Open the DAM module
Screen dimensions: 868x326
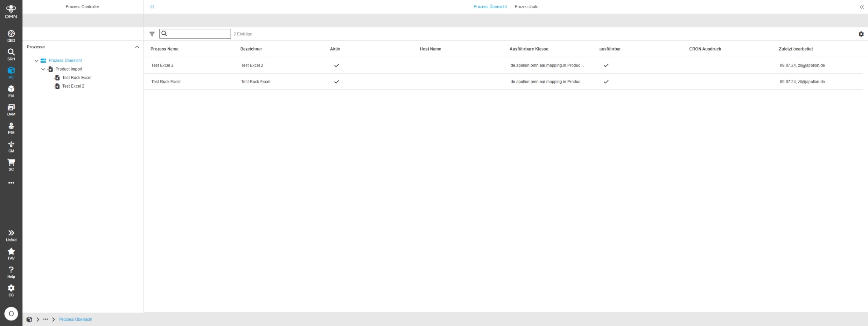click(11, 110)
